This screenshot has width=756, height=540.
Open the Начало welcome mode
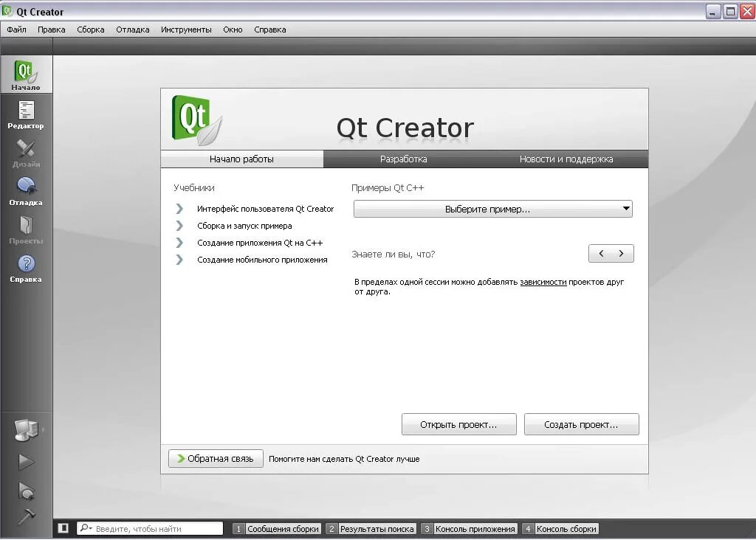(26, 75)
